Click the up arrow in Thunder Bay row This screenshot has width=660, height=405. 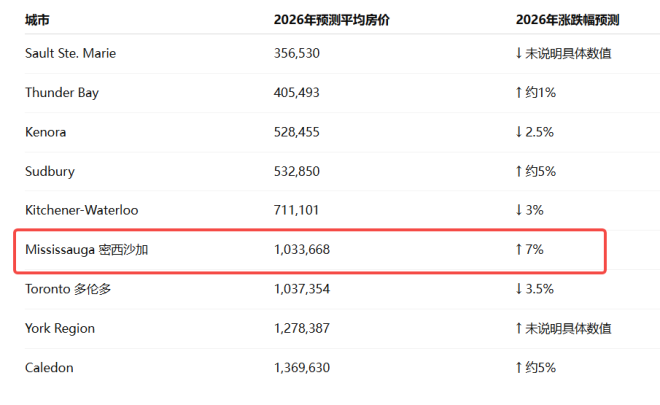(x=518, y=92)
